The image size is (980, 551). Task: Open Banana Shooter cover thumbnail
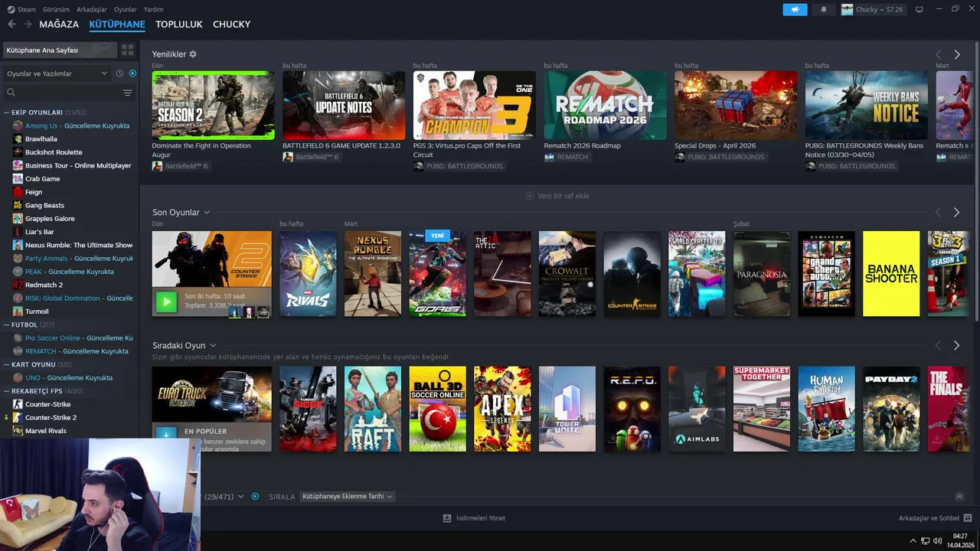(891, 274)
